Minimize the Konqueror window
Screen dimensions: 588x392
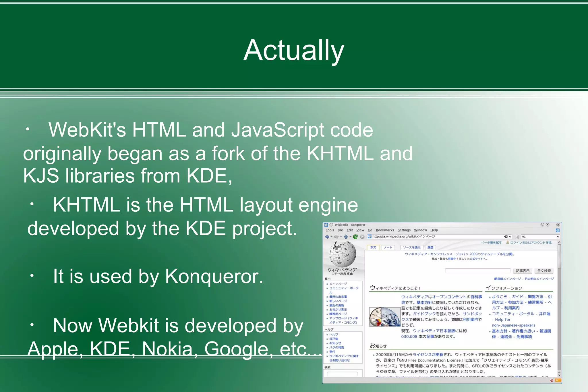point(542,225)
